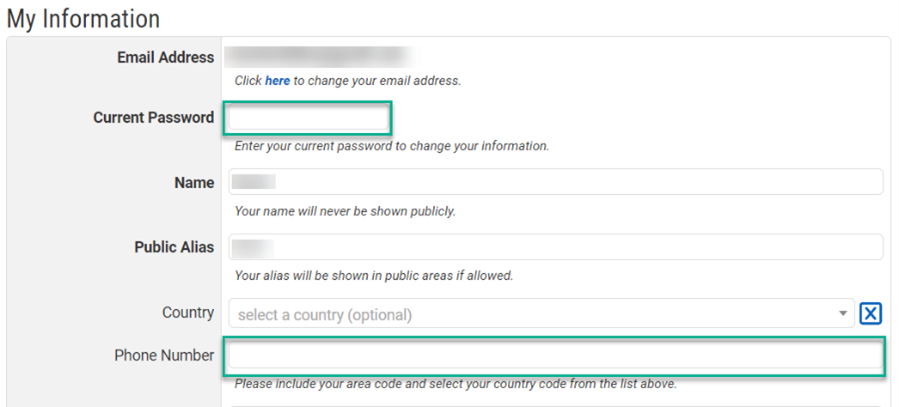The height and width of the screenshot is (407, 899).
Task: Click the Current Password label
Action: pos(154,118)
